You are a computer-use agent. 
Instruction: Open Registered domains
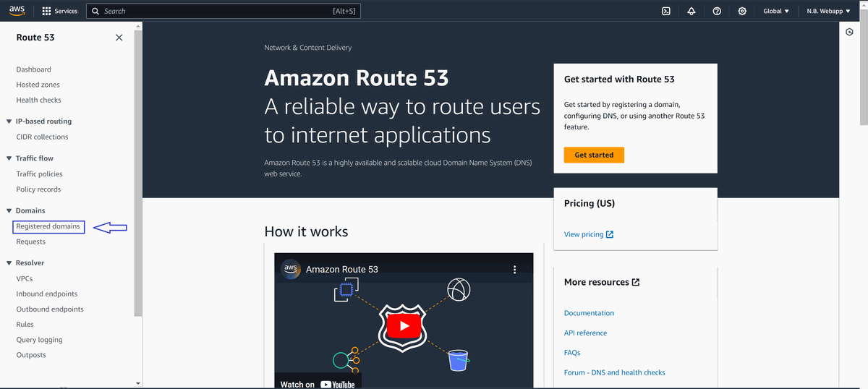pos(48,226)
